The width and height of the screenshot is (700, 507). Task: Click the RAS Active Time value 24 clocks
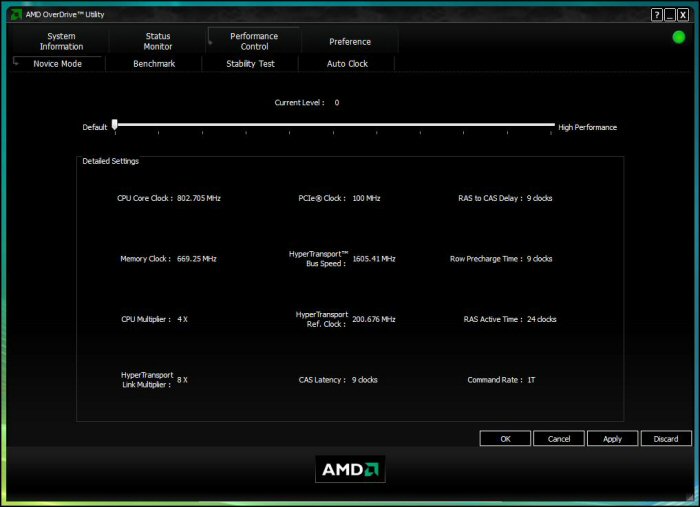click(542, 320)
